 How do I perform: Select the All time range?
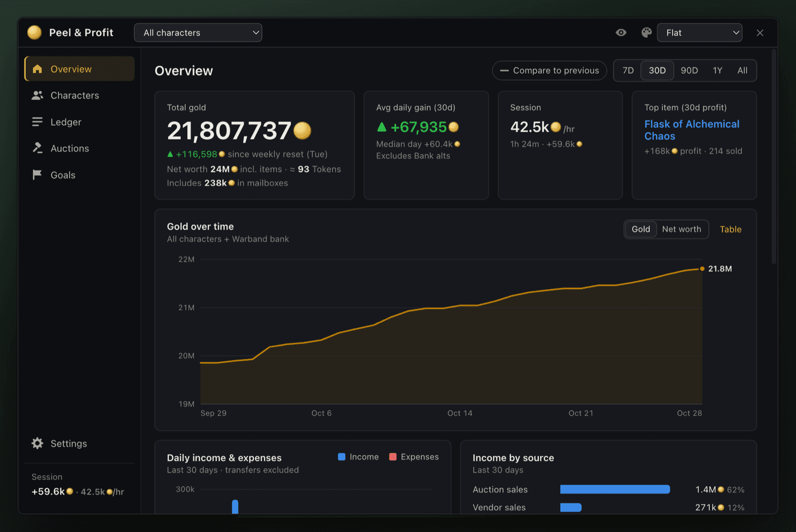point(742,71)
